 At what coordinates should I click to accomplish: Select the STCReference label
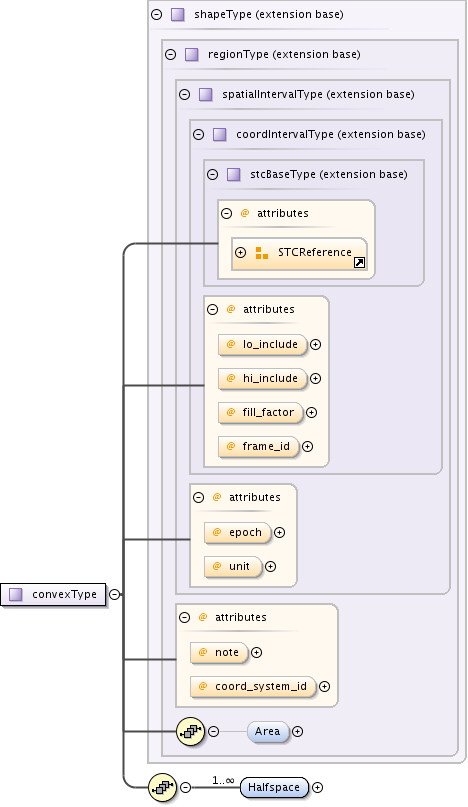(x=315, y=252)
